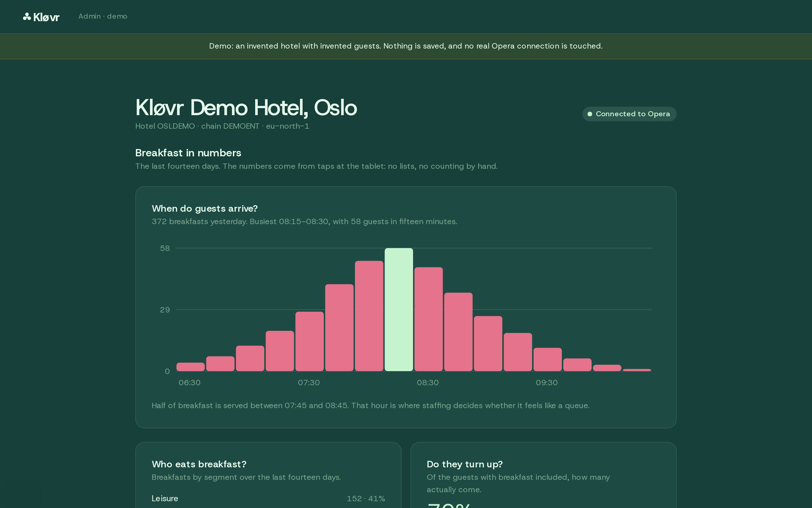Click the Kløvr Demo Hotel, Oslo title
The height and width of the screenshot is (508, 812).
pos(246,108)
